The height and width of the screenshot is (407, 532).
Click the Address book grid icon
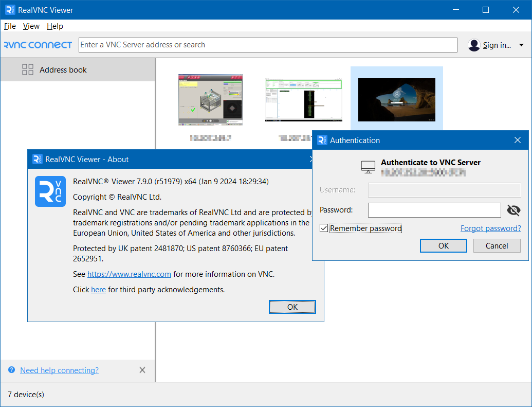pos(28,70)
